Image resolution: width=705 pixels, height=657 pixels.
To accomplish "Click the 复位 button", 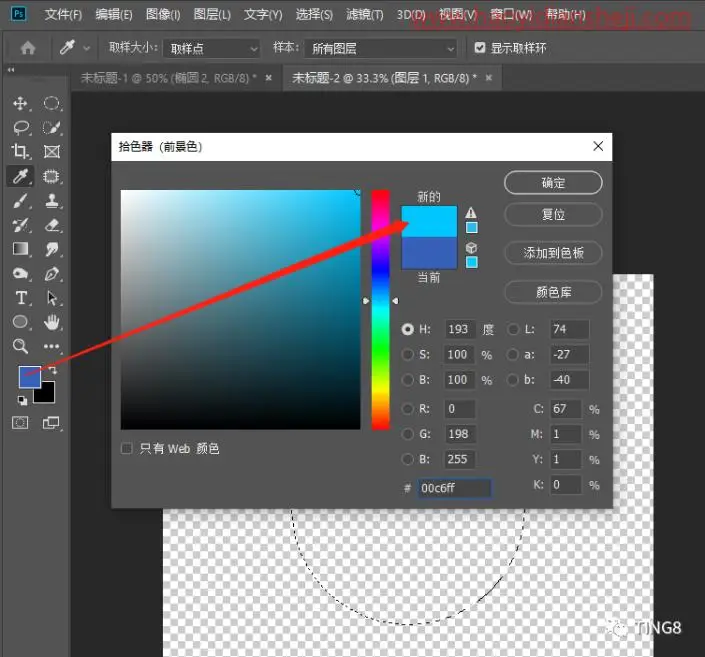I will pyautogui.click(x=553, y=215).
